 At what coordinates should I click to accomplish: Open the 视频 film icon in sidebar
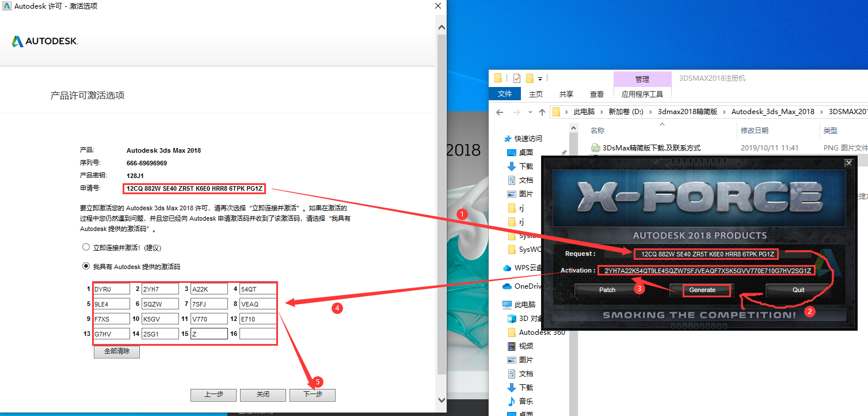[x=512, y=346]
